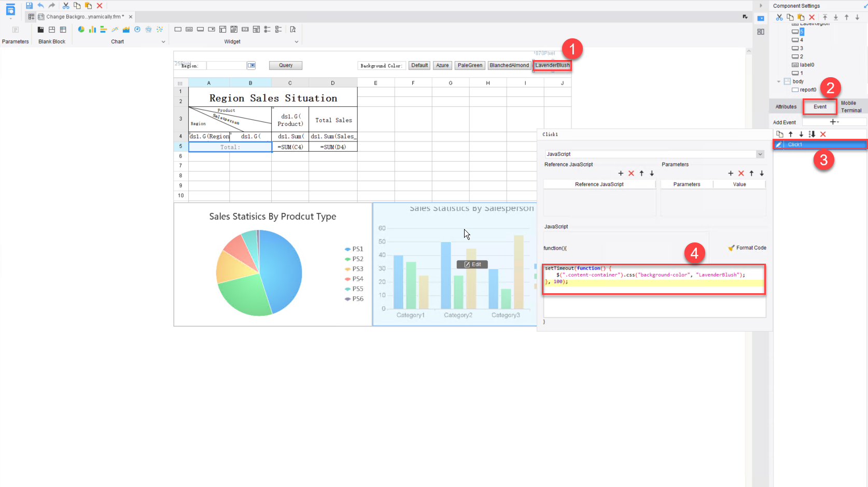
Task: Select the Check Box Group widget icon
Action: coord(278,30)
